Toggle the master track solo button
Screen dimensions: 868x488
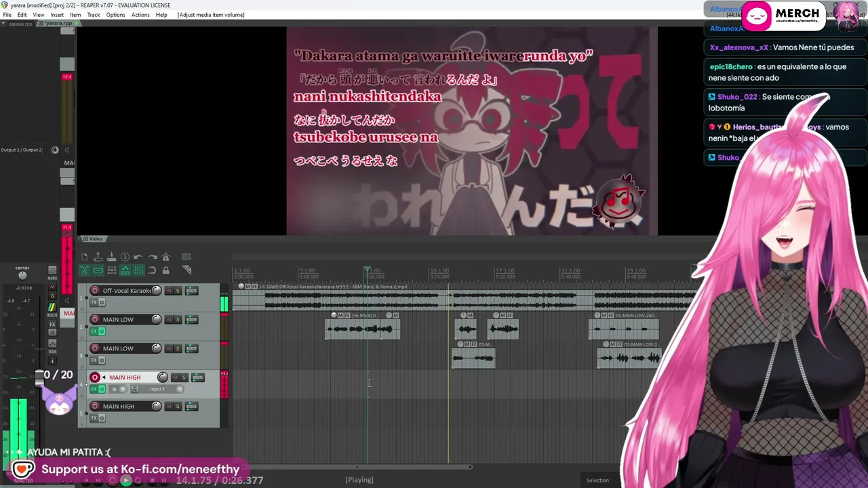52,296
